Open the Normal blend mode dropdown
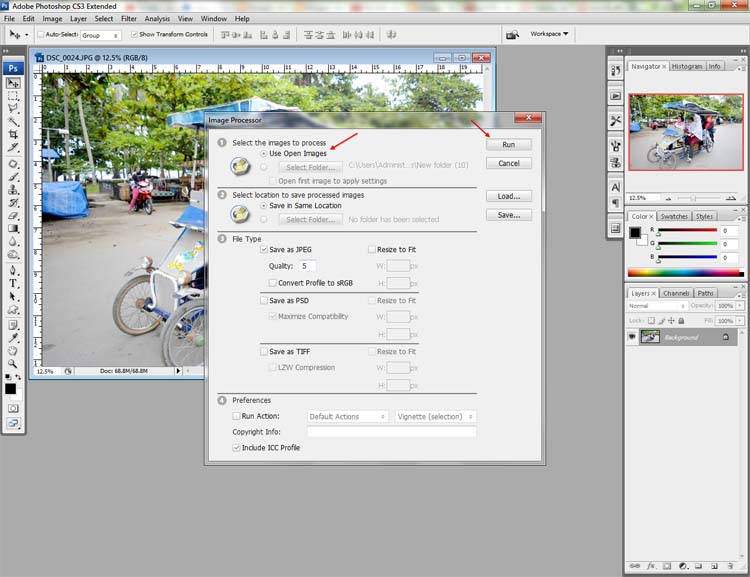This screenshot has height=577, width=750. click(x=657, y=306)
